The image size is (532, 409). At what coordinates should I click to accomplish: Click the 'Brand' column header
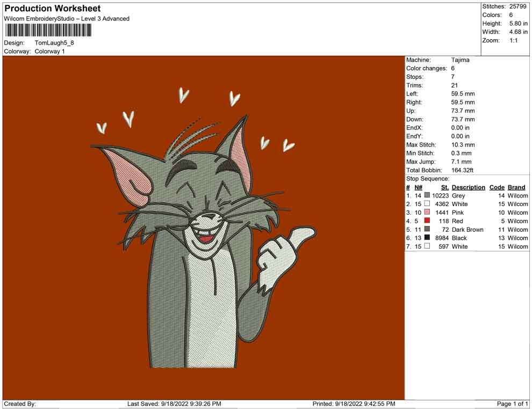click(x=516, y=187)
